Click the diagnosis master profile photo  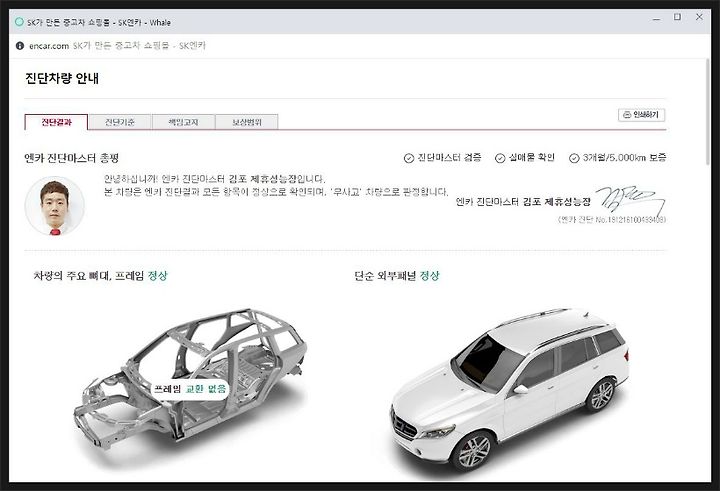(x=55, y=206)
